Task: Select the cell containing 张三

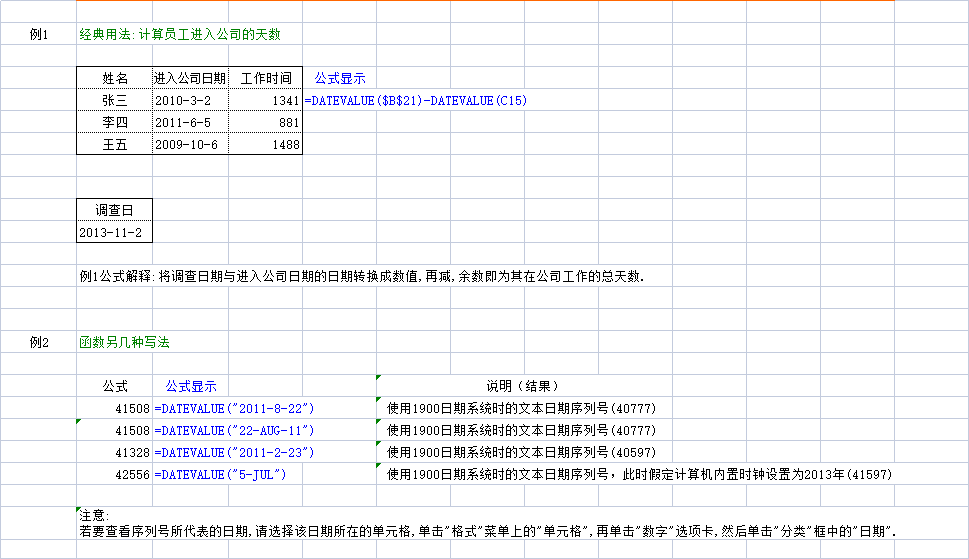Action: (114, 100)
